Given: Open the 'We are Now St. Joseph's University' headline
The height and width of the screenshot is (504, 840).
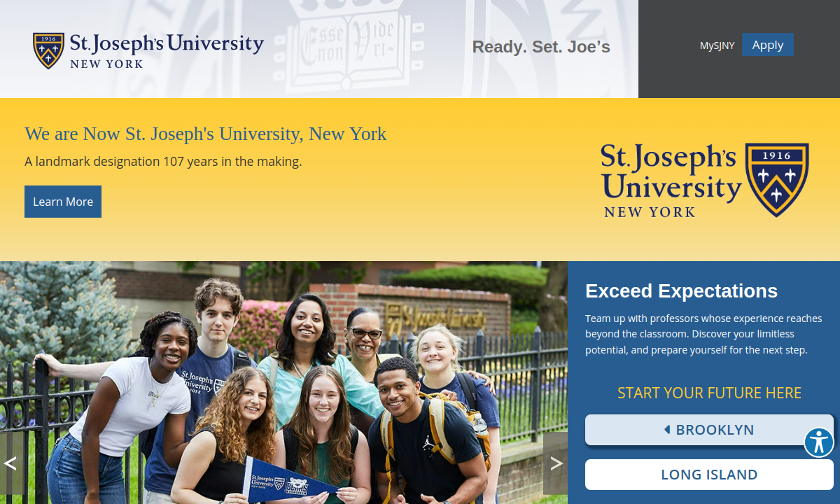Looking at the screenshot, I should (205, 134).
